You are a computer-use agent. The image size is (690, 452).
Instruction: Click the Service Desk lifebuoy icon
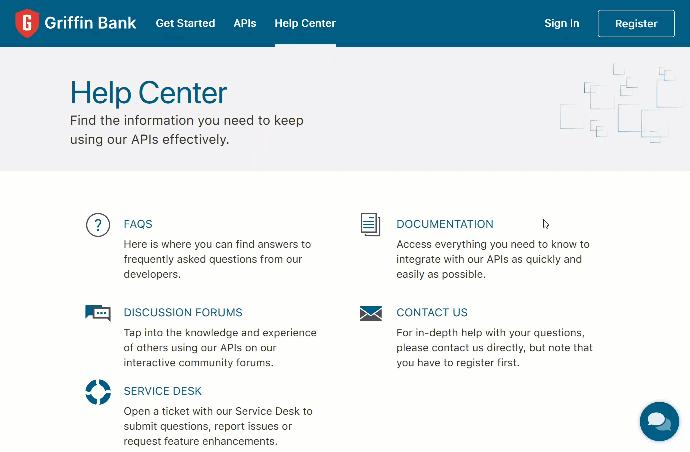[x=98, y=392]
